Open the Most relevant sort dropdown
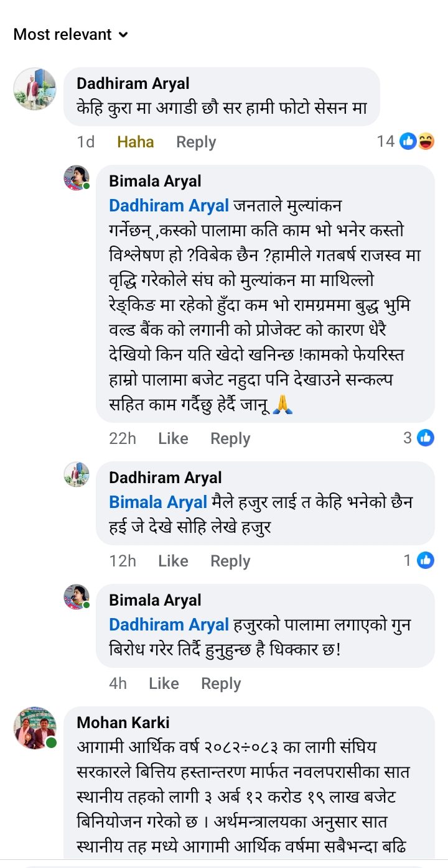The image size is (448, 868). click(70, 34)
